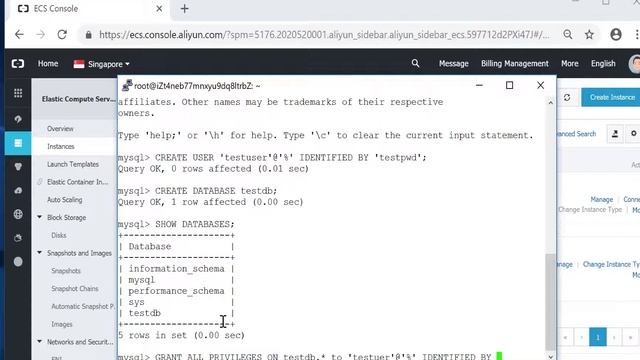The width and height of the screenshot is (640, 360).
Task: Open the Singapore region dropdown
Action: 102,64
